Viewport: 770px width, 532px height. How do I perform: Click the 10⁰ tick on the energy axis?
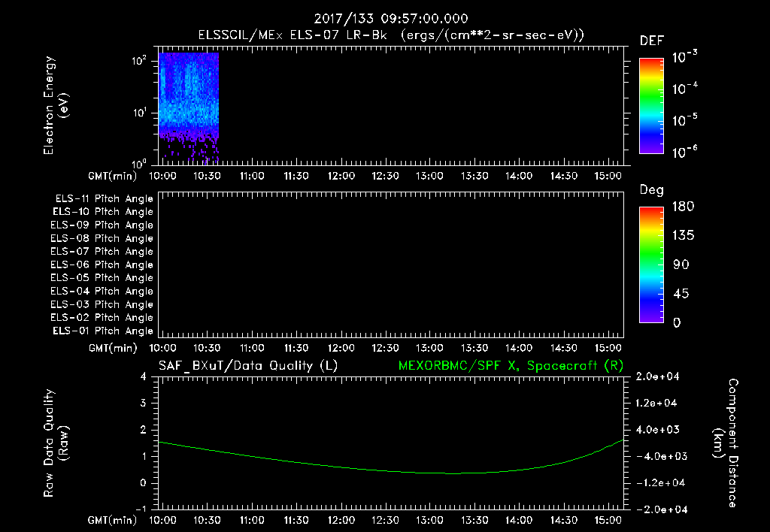(139, 163)
